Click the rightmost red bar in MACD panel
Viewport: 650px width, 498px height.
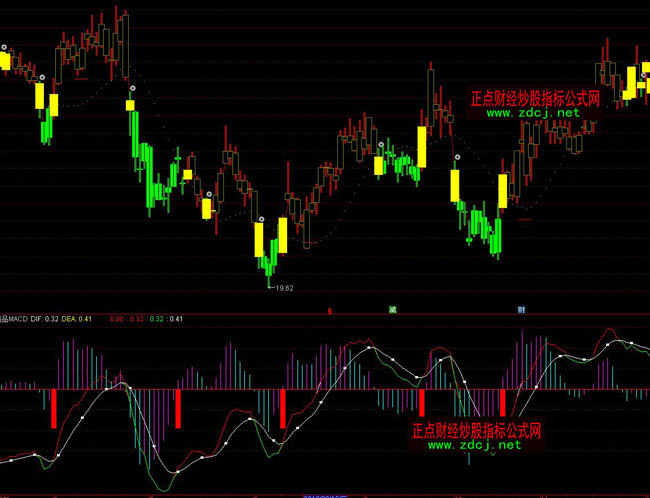pyautogui.click(x=502, y=402)
